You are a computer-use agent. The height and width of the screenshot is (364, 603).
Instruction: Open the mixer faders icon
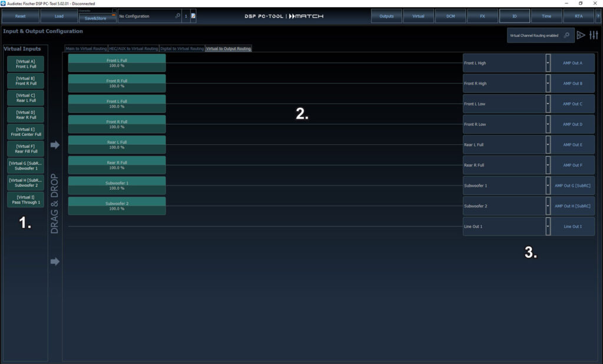tap(594, 35)
